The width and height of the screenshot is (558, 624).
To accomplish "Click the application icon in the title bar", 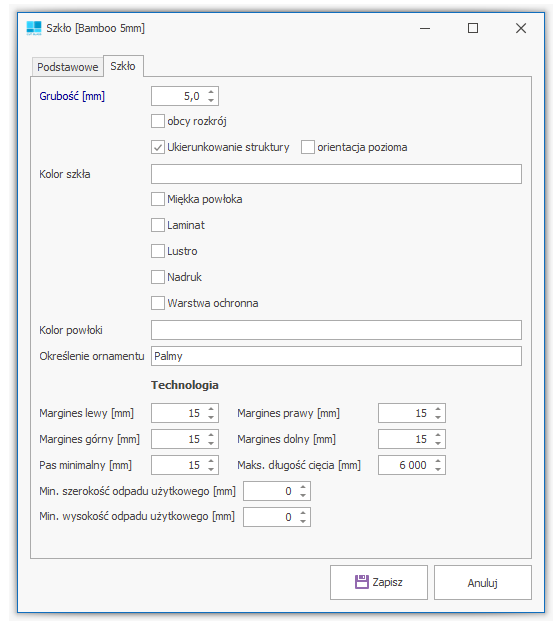I will click(34, 28).
